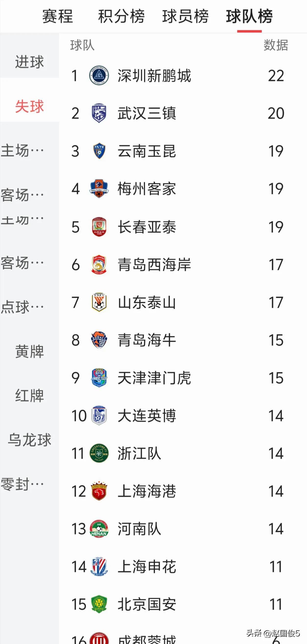
Task: Tap the Tianjin Jinmen Tiger logo
Action: click(99, 377)
